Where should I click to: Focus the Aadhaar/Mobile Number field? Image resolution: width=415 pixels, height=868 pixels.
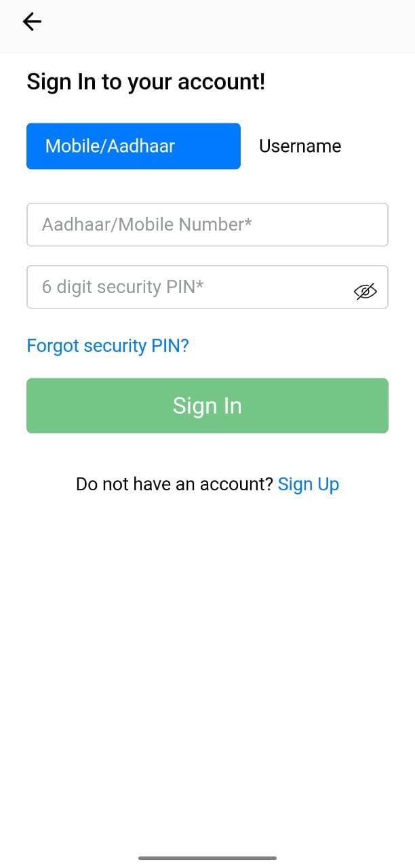coord(207,224)
